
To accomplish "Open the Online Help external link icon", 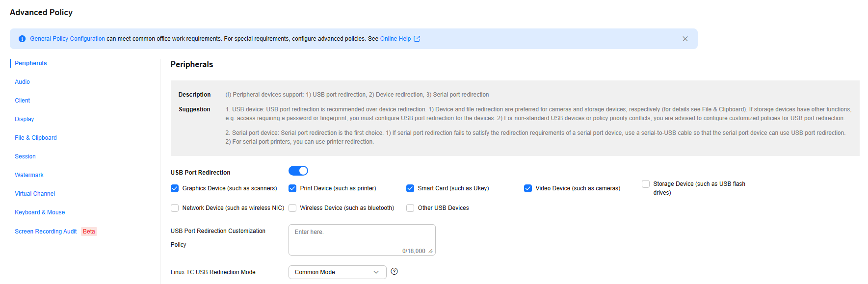I will (417, 39).
